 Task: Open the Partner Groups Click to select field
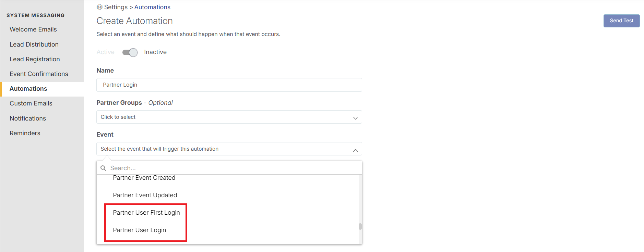(229, 117)
